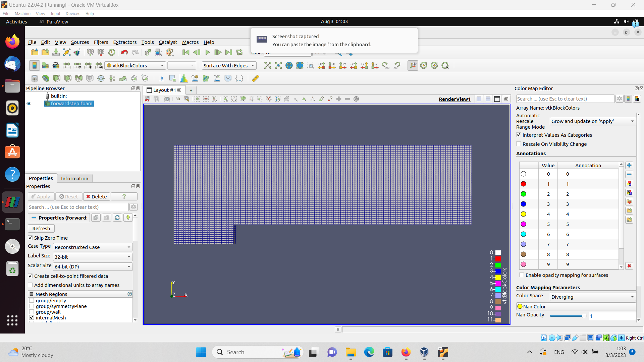The width and height of the screenshot is (644, 362).
Task: Toggle visibility eye for forwardstep.foam
Action: point(29,104)
